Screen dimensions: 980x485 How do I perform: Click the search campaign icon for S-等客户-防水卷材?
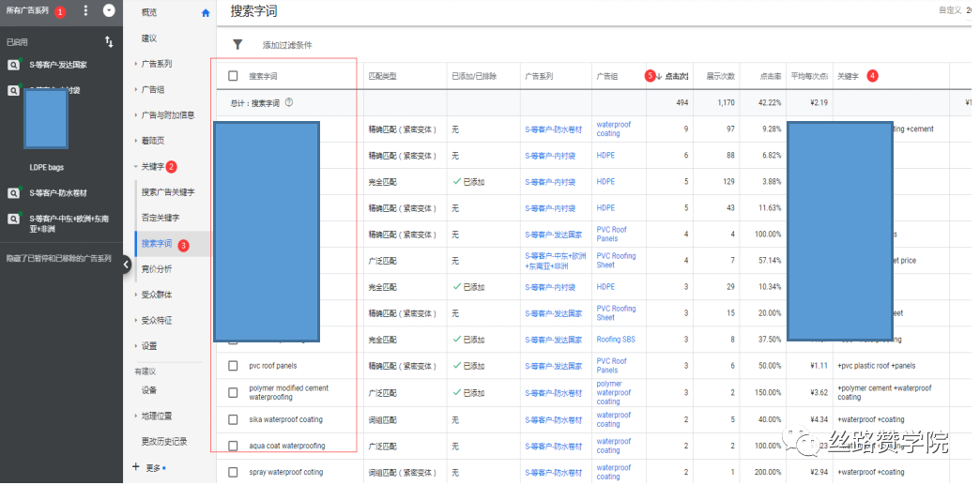tap(14, 193)
